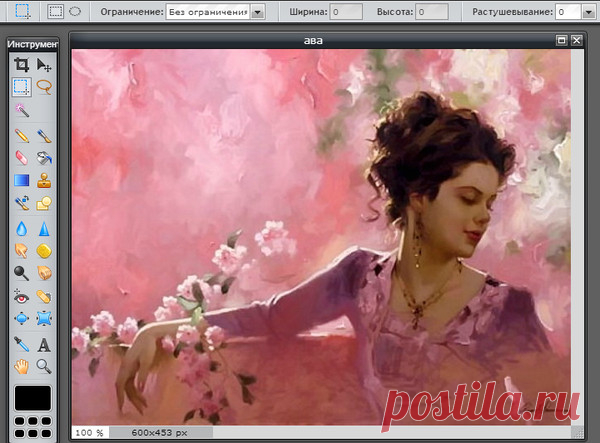This screenshot has height=443, width=600.
Task: Select the Hand pan tool
Action: (21, 366)
